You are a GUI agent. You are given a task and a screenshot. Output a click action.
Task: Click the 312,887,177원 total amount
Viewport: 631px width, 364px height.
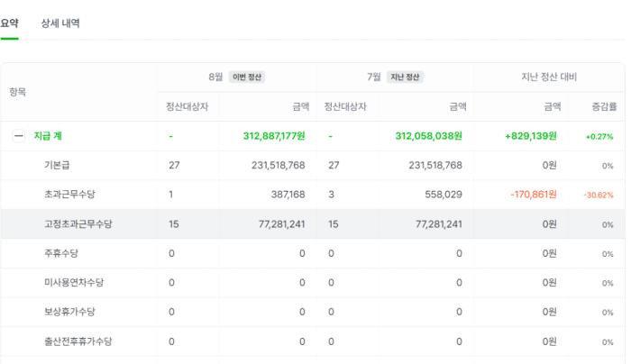click(274, 136)
